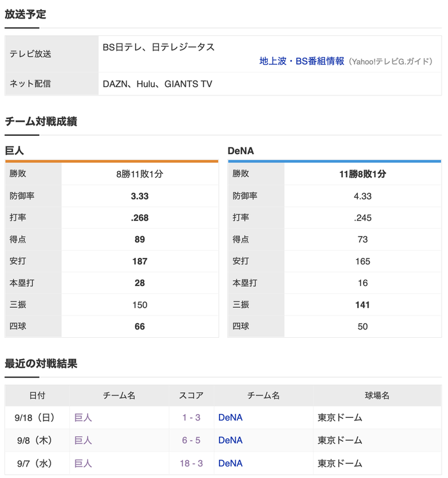Click 巨人 walks value 66
Image resolution: width=448 pixels, height=478 pixels.
[x=140, y=326]
